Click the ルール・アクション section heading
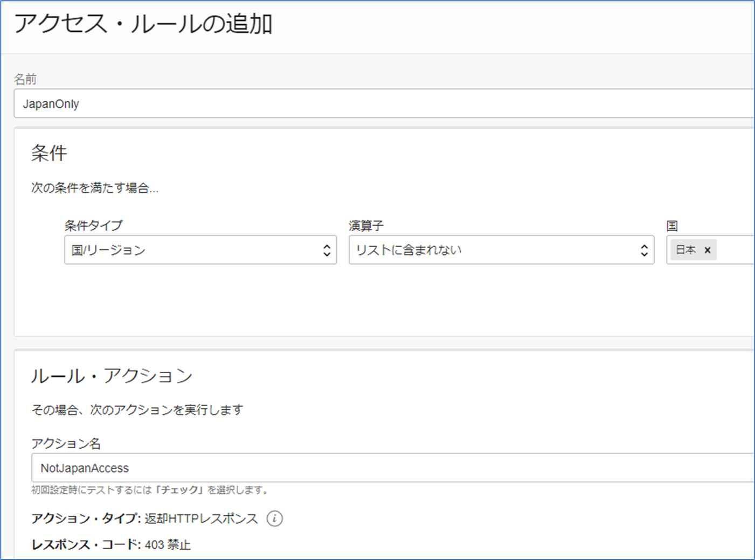The image size is (755, 560). point(112,375)
